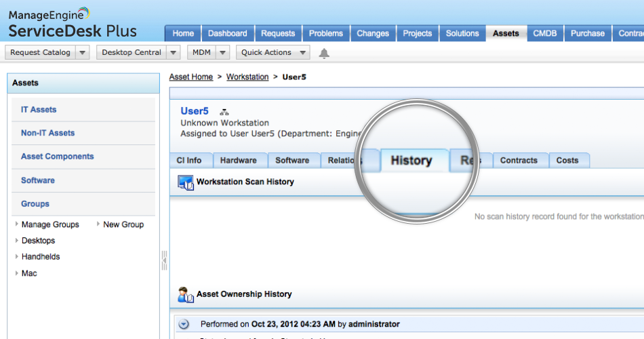Expand the Mac group
644x339 pixels.
[17, 273]
